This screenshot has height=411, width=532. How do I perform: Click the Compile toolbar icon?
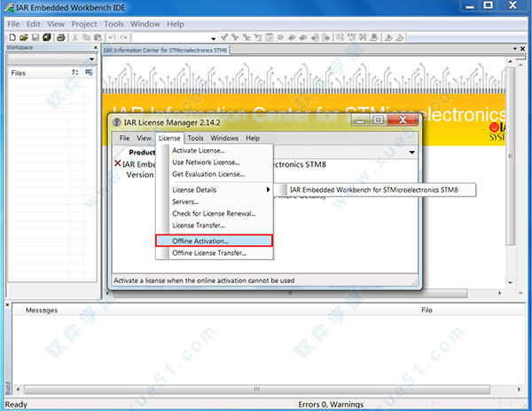coord(340,37)
